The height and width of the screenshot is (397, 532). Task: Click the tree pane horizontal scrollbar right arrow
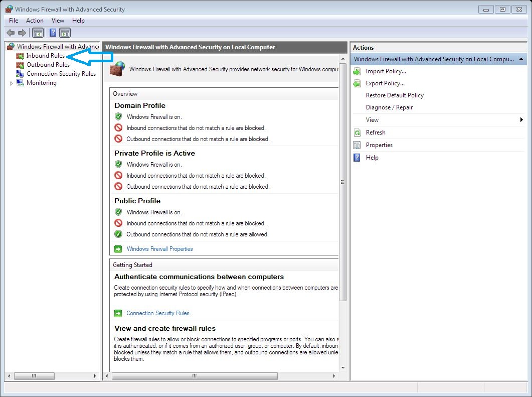pyautogui.click(x=95, y=376)
